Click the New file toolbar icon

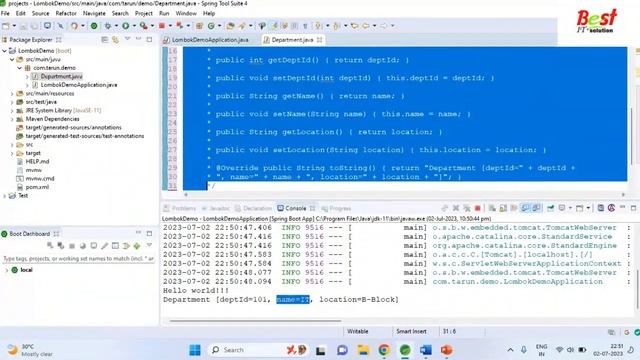tap(6, 26)
